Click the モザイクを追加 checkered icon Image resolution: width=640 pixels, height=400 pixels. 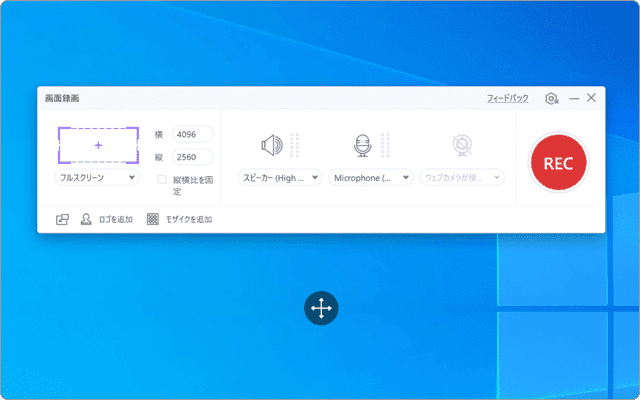coord(153,219)
